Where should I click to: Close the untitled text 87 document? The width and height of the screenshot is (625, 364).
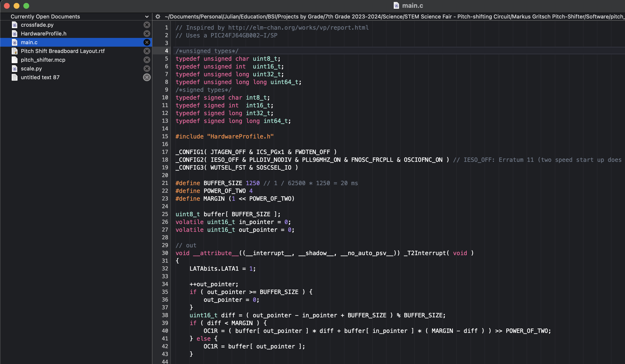[147, 77]
